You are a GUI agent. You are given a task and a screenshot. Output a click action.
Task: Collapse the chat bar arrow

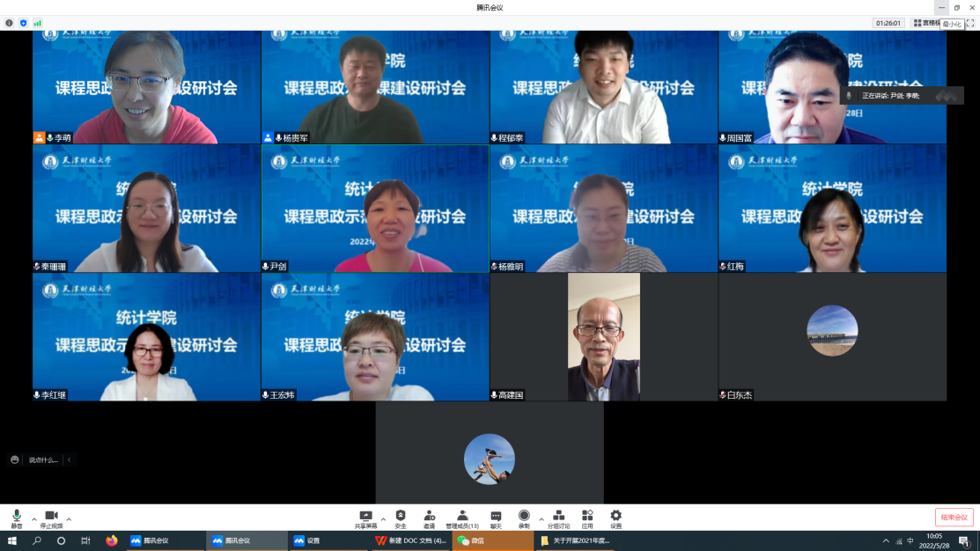point(70,459)
